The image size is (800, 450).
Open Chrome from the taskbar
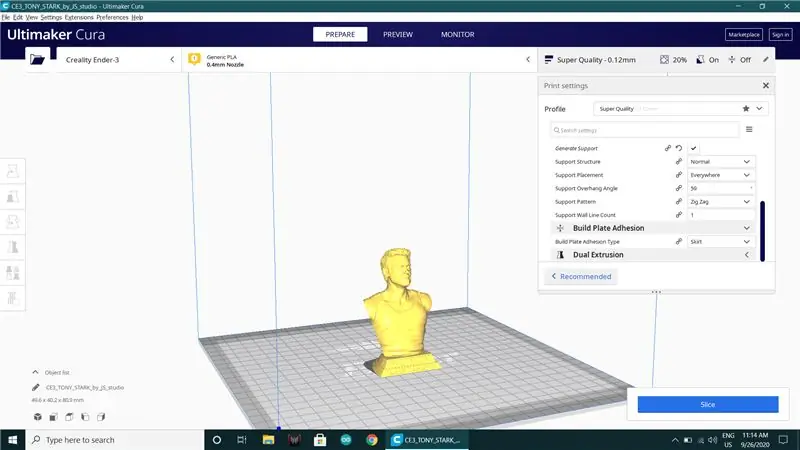372,440
